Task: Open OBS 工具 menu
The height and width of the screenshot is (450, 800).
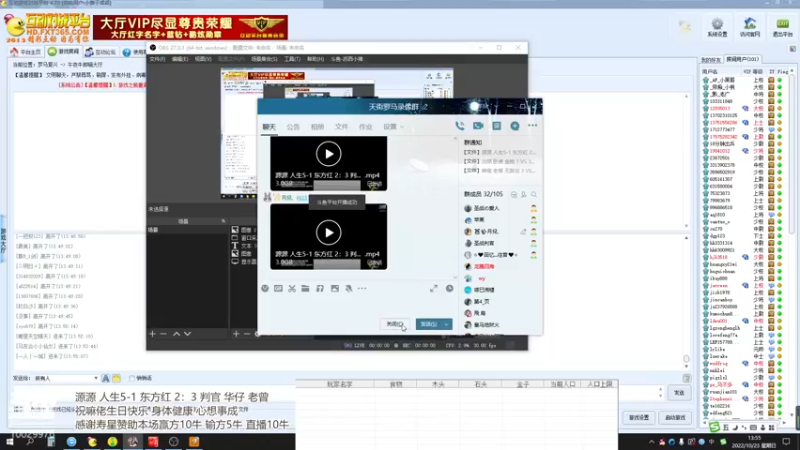Action: 292,59
